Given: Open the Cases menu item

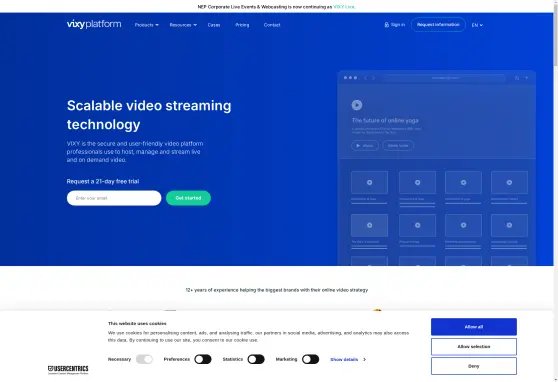Looking at the screenshot, I should (214, 25).
